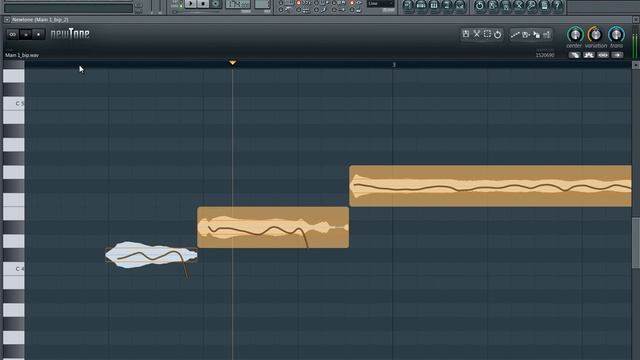Viewport: 640px width, 360px height.
Task: Click the first round icon in the view-buttons group
Action: [407, 5]
